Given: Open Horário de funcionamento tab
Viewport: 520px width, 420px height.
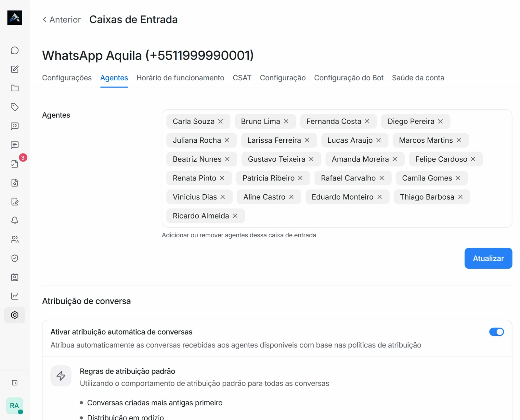Looking at the screenshot, I should (x=180, y=78).
